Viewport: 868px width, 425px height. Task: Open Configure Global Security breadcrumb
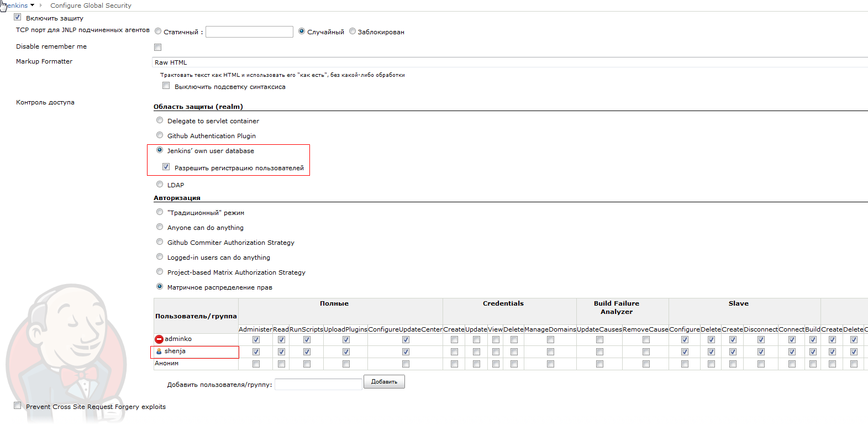click(x=91, y=6)
